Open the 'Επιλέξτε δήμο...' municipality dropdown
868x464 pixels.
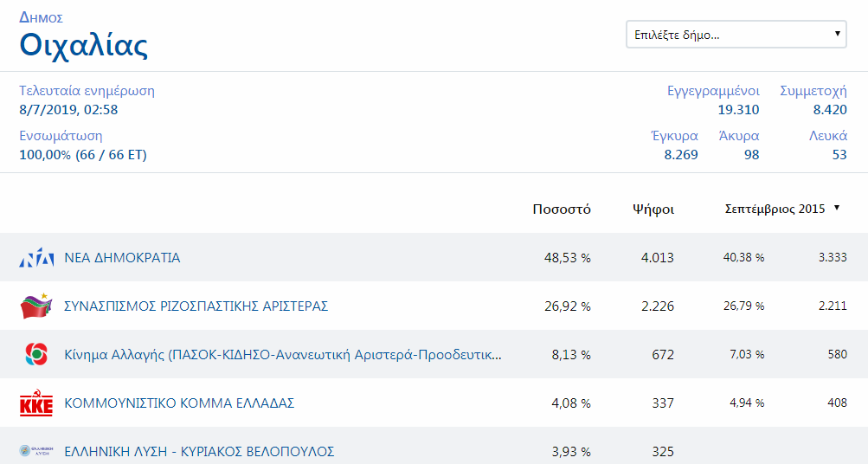(736, 35)
